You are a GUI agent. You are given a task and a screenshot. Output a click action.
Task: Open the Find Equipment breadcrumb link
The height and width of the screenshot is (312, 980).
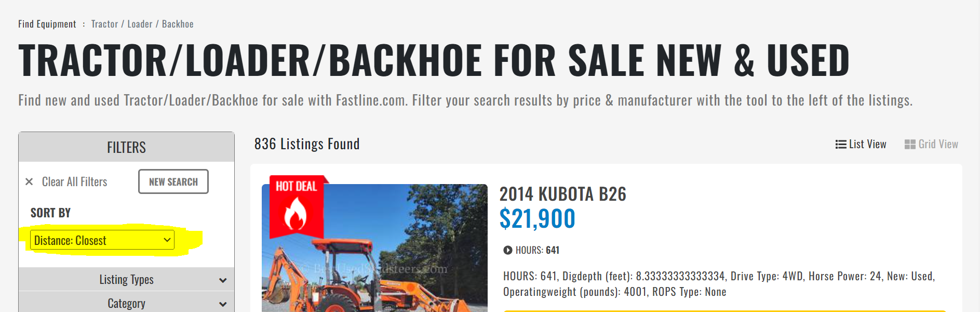(x=46, y=23)
